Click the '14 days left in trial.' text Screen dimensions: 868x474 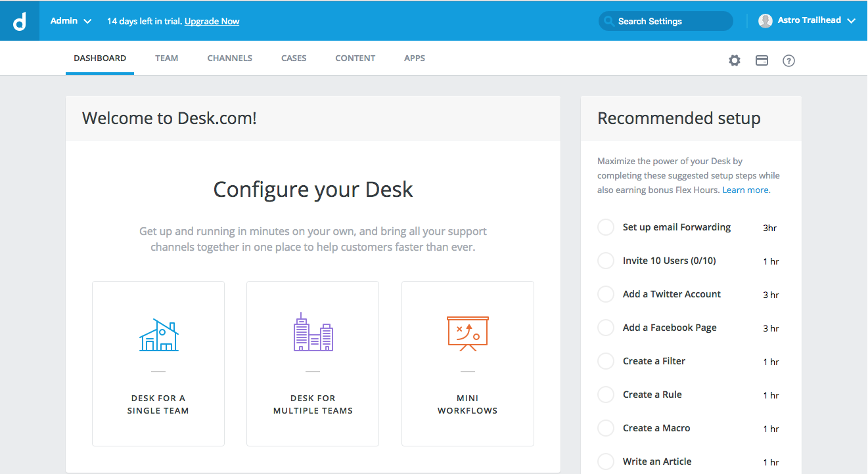(145, 21)
